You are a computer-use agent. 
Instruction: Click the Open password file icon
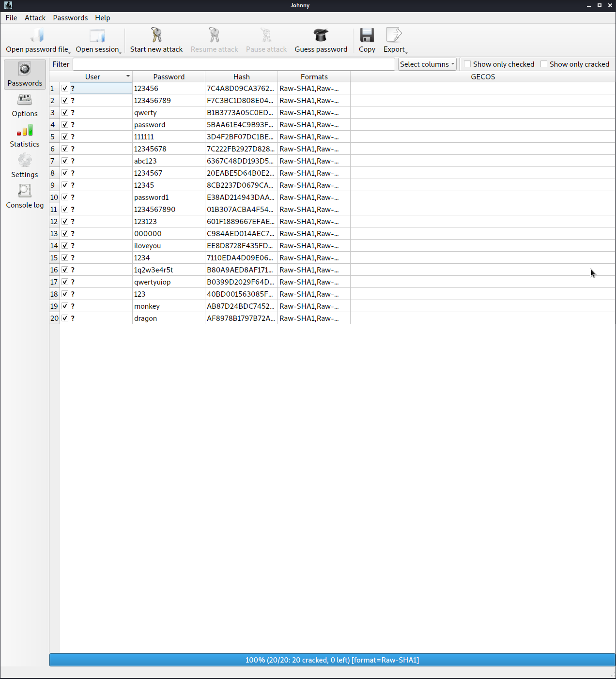[37, 35]
